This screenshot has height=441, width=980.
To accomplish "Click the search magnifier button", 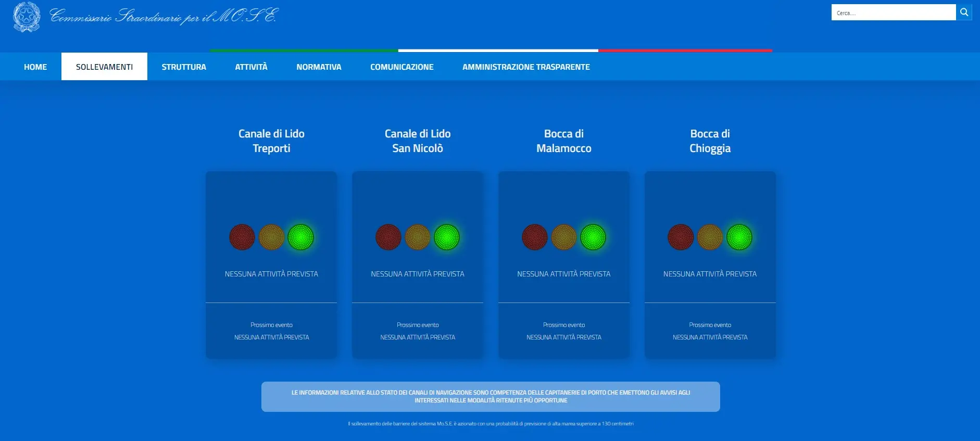I will tap(964, 12).
